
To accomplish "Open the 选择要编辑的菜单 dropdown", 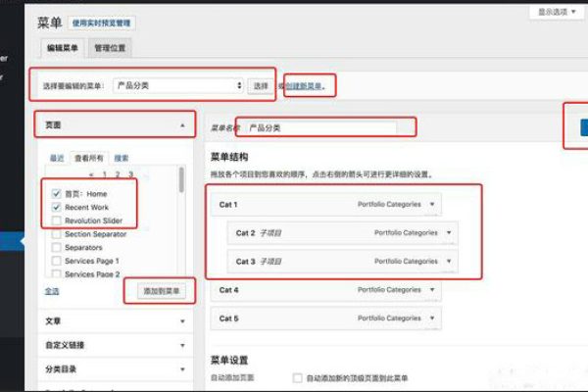I will 178,86.
